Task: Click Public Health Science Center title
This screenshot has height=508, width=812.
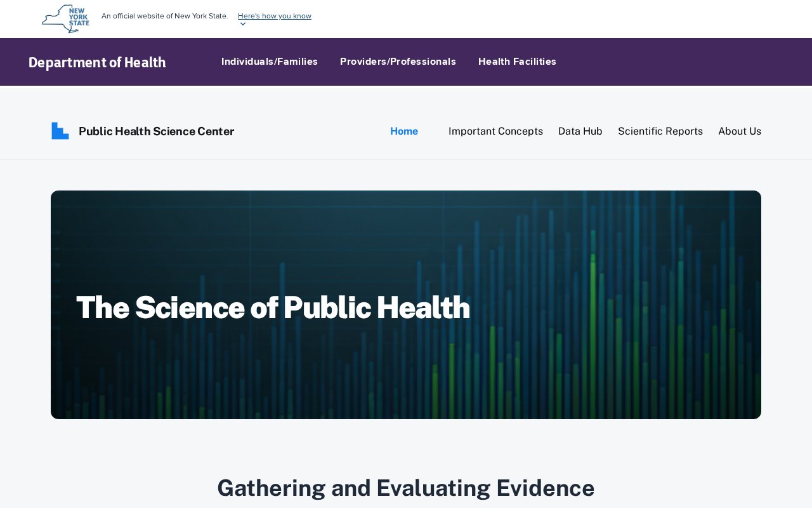Action: click(156, 131)
